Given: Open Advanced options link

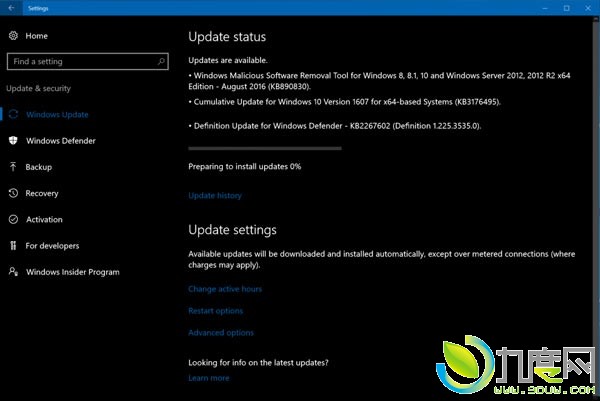Looking at the screenshot, I should coord(221,333).
